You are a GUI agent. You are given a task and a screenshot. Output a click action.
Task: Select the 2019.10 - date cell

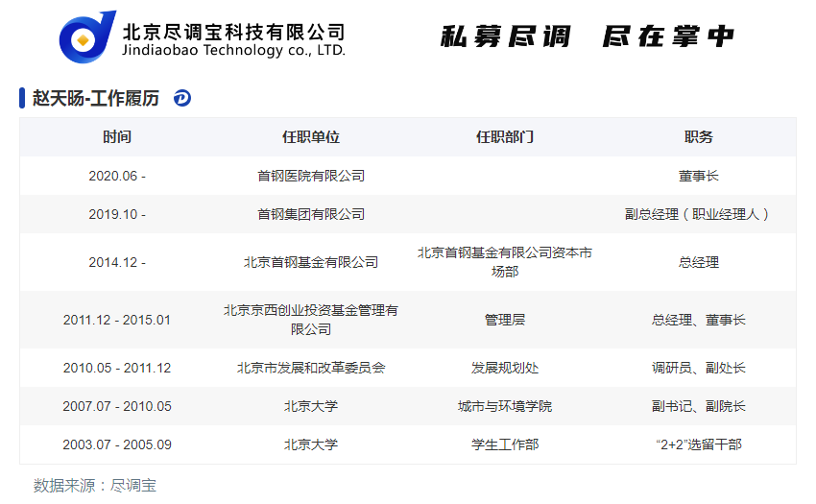[117, 214]
